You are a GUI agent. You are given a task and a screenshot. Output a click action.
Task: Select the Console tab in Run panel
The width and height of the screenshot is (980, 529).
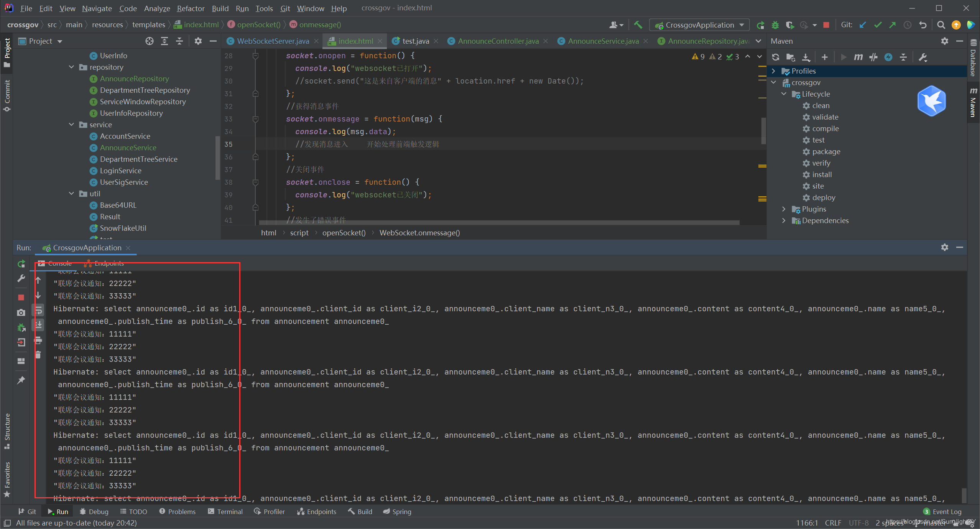tap(59, 263)
